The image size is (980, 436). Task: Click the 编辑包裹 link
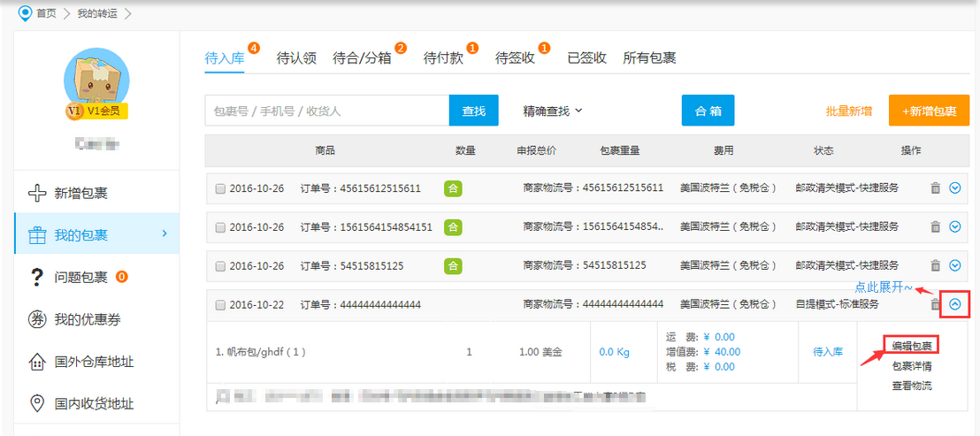click(x=911, y=345)
